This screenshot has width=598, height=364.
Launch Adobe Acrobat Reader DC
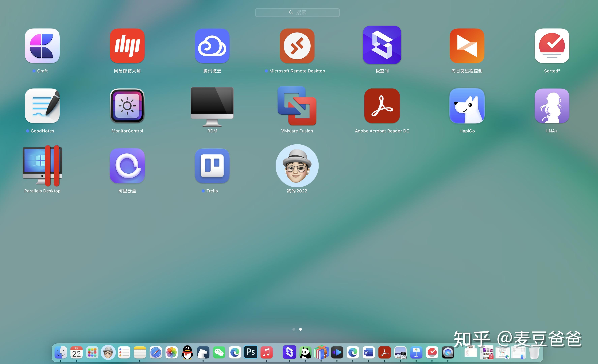coord(382,106)
